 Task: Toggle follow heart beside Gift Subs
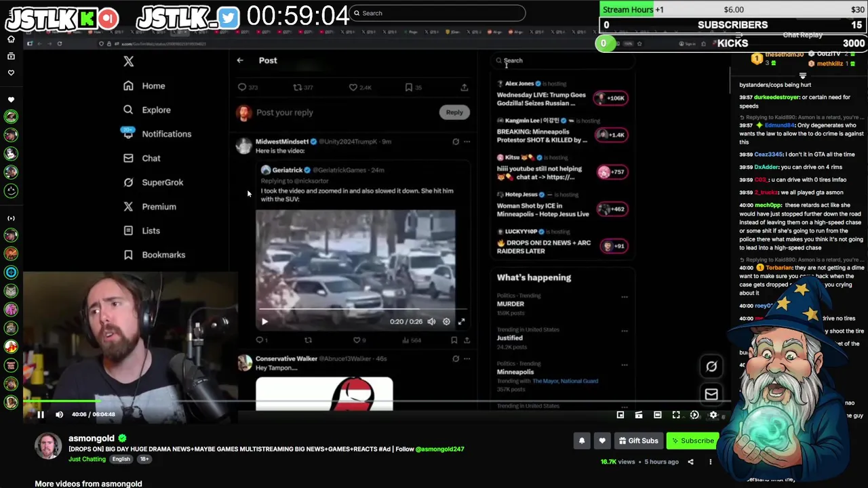click(602, 441)
